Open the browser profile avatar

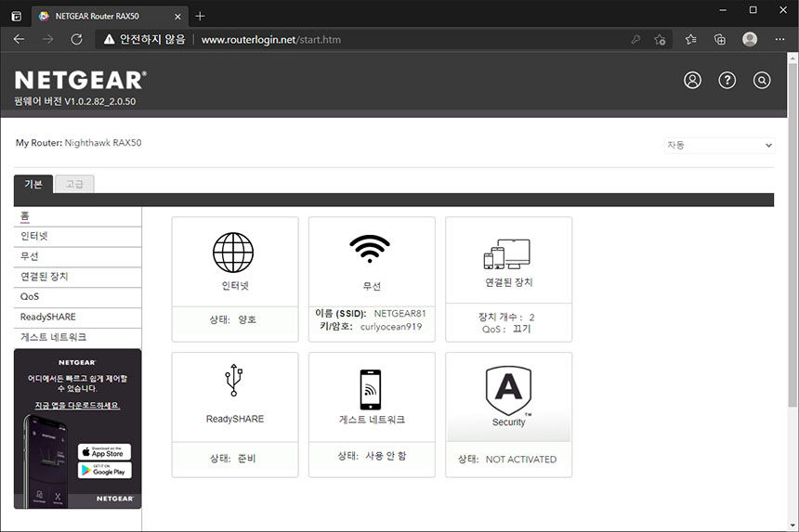point(750,39)
